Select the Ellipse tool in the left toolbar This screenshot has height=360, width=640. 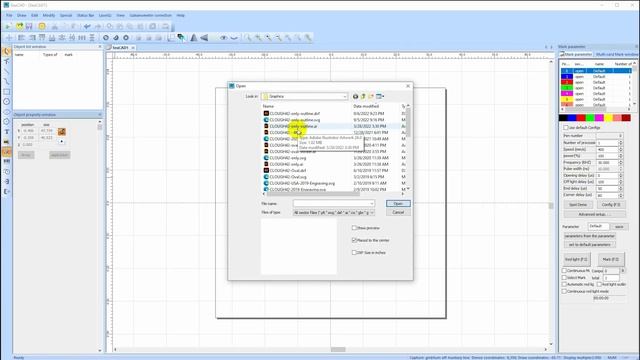point(7,111)
